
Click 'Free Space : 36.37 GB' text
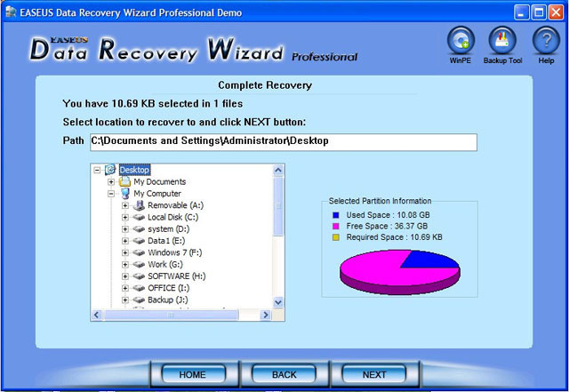387,226
